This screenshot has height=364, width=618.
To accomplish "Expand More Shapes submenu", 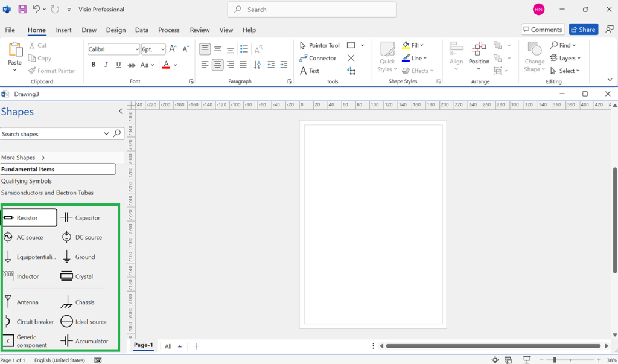I will 24,158.
